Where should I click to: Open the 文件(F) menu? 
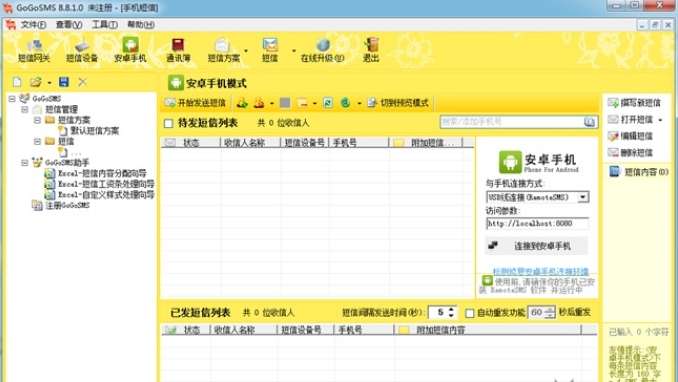coord(33,25)
